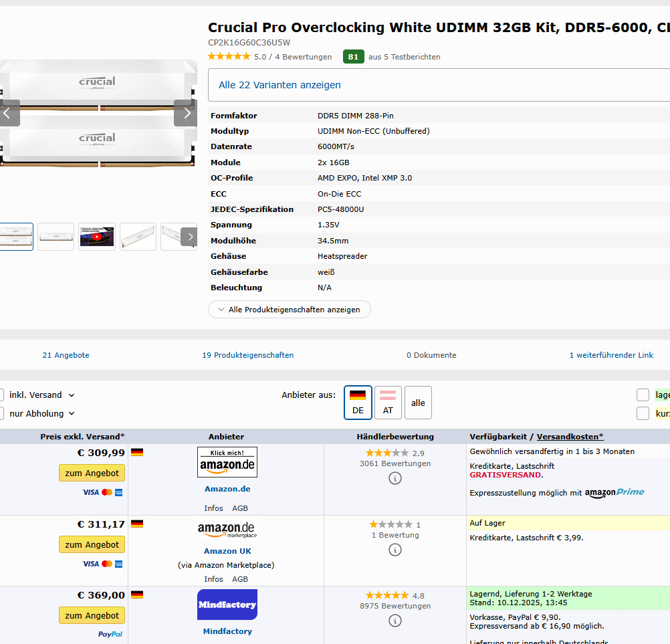Switch to '19 Produkteigenschaften' tab
The image size is (670, 644).
pos(248,355)
